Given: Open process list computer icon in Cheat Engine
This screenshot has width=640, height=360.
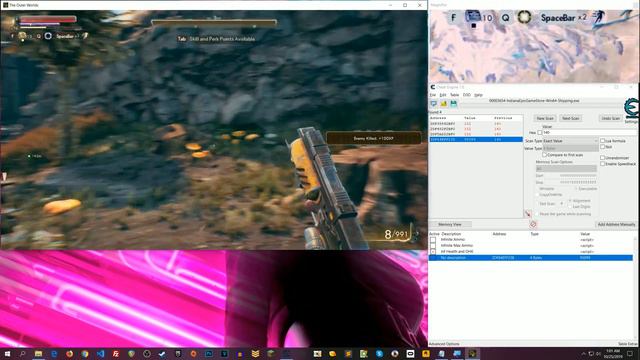Looking at the screenshot, I should tap(433, 104).
